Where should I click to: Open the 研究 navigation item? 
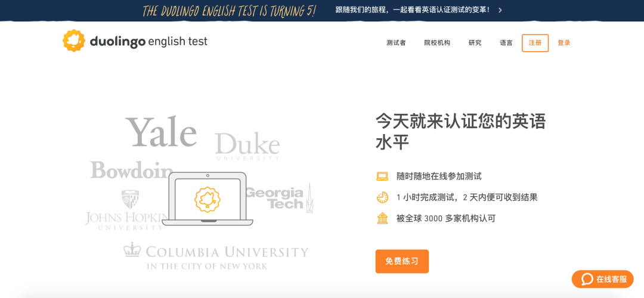click(475, 43)
